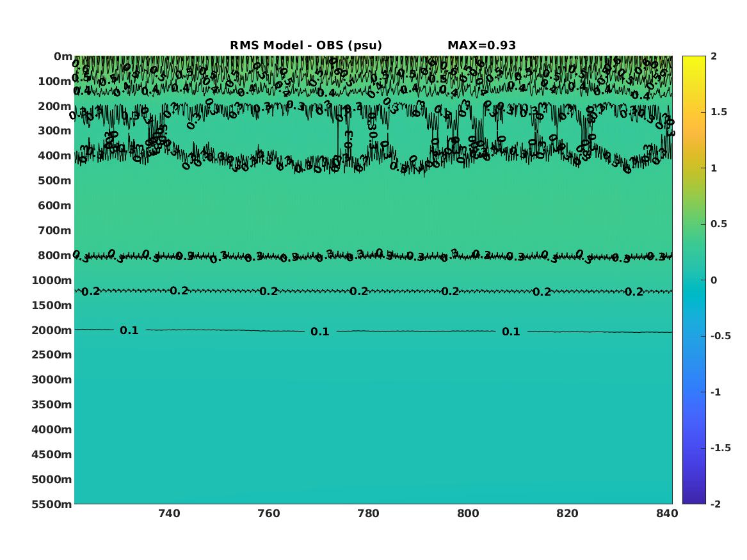
Task: Click the colorbar '0' tick label
Action: coord(714,280)
